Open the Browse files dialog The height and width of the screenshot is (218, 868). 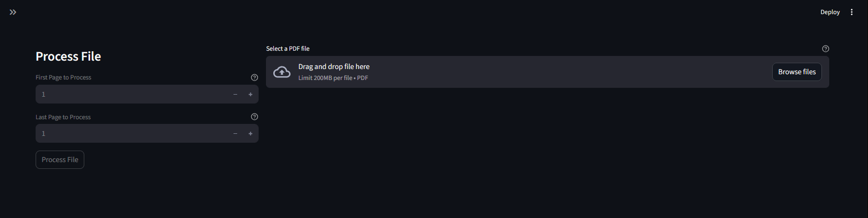[797, 72]
